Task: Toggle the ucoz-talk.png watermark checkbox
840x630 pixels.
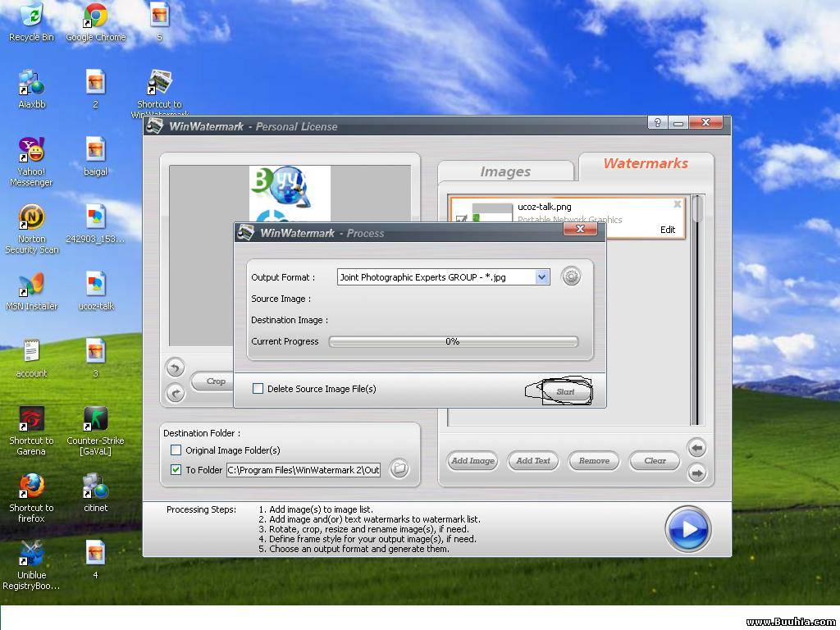Action: point(461,218)
